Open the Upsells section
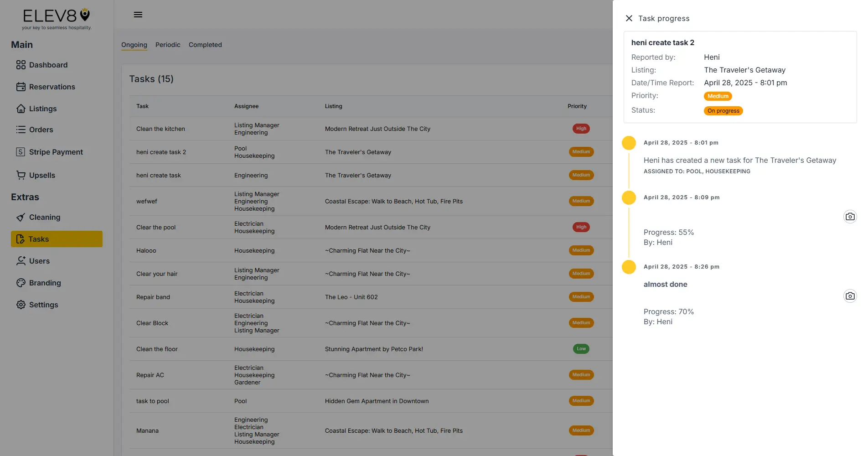Image resolution: width=868 pixels, height=456 pixels. point(42,175)
